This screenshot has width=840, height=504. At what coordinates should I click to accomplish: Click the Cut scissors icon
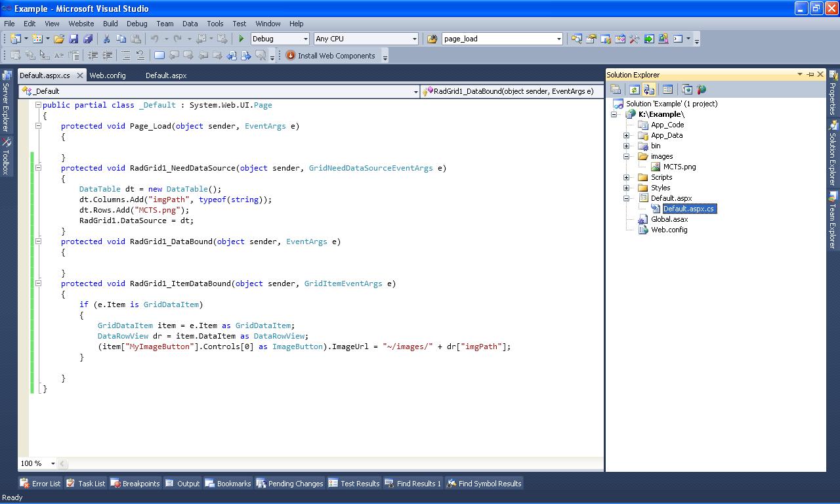click(106, 39)
